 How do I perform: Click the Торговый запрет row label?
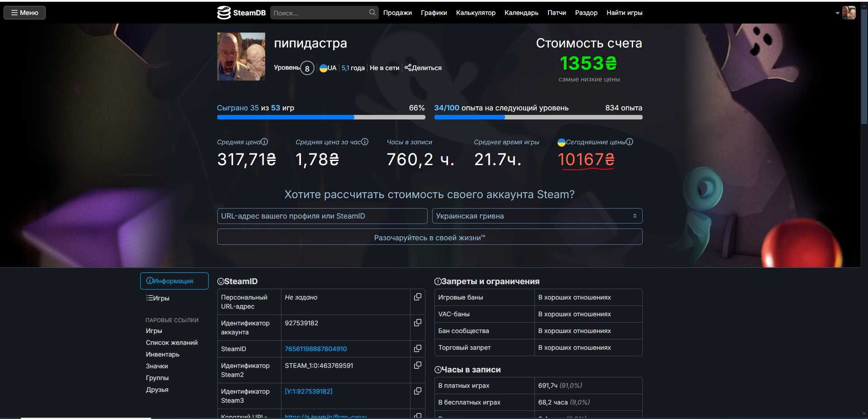click(464, 348)
